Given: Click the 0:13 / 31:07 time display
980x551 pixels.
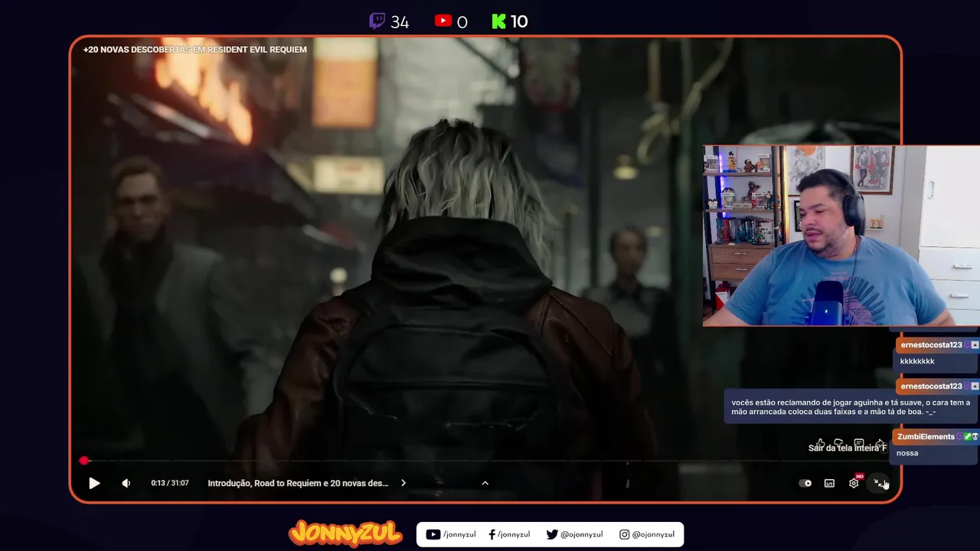Looking at the screenshot, I should pyautogui.click(x=170, y=483).
